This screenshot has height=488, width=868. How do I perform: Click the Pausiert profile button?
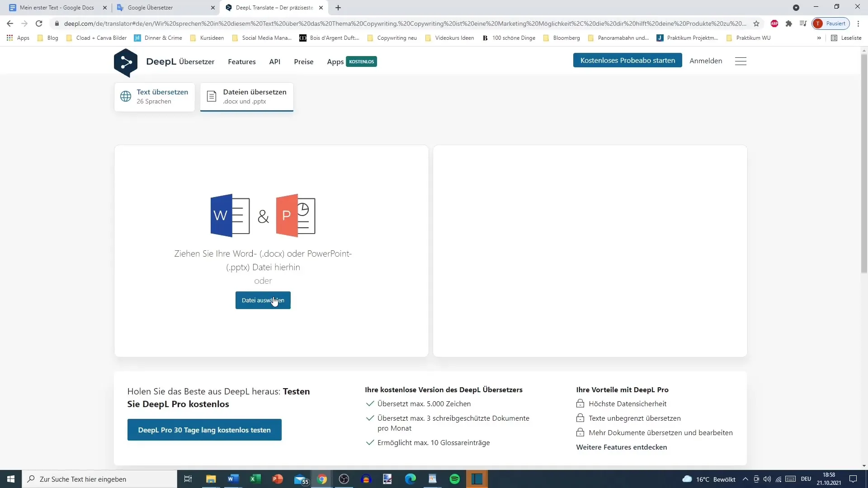[830, 23]
